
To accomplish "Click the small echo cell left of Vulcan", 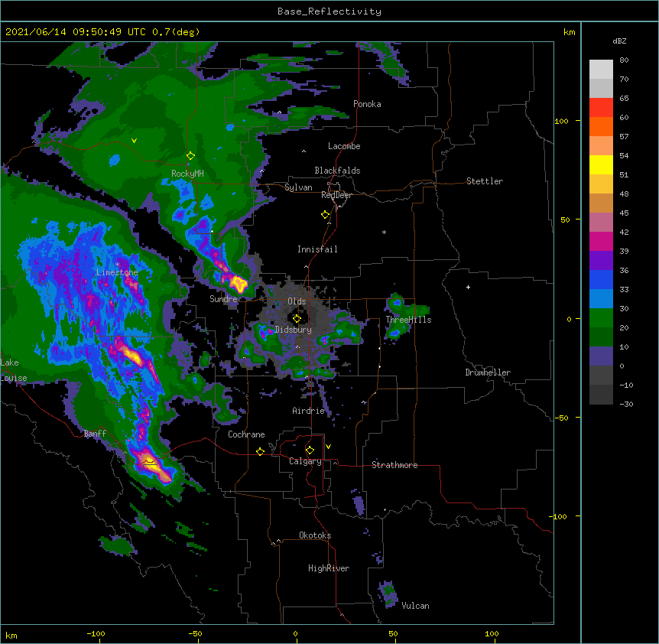I will pos(388,594).
